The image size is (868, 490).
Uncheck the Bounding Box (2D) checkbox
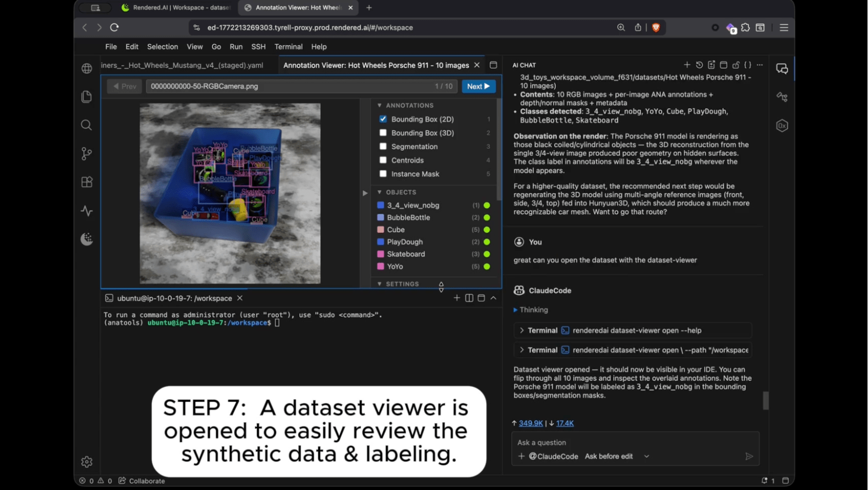[x=383, y=119]
